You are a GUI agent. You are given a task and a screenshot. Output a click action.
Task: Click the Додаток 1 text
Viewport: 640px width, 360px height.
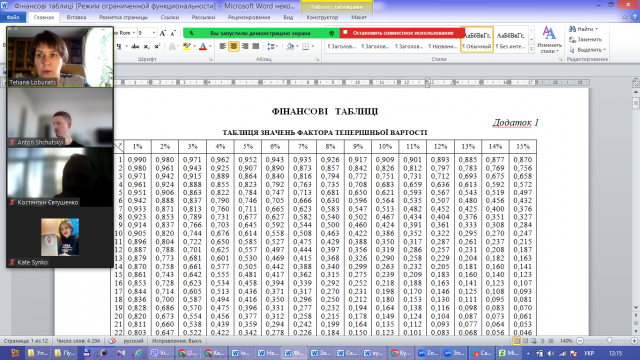(x=516, y=123)
